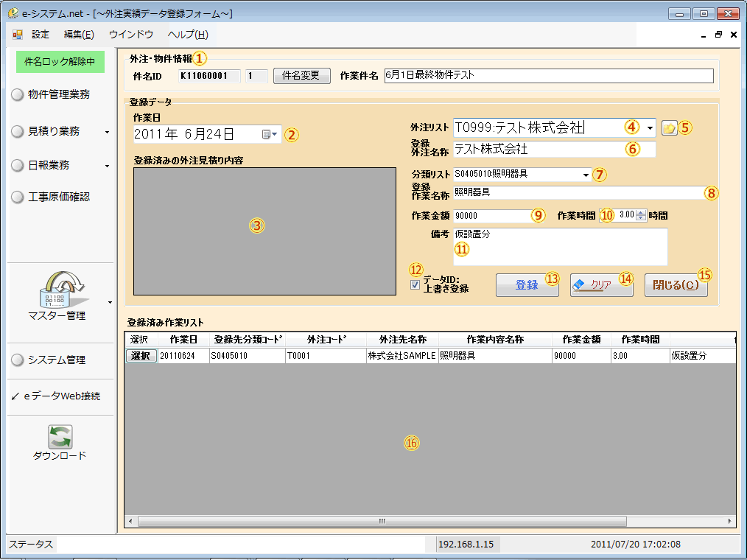The height and width of the screenshot is (560, 747).
Task: Toggle the 上書き登録 checkbox
Action: pyautogui.click(x=415, y=285)
